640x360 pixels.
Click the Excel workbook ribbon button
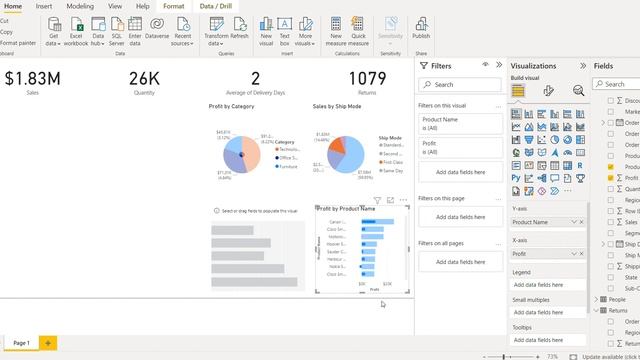76,31
